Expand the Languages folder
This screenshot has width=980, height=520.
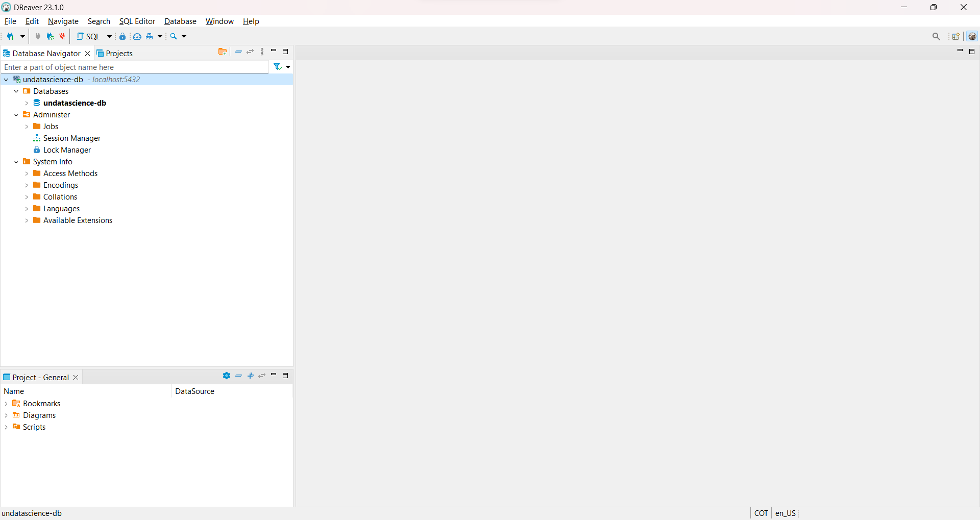(27, 209)
